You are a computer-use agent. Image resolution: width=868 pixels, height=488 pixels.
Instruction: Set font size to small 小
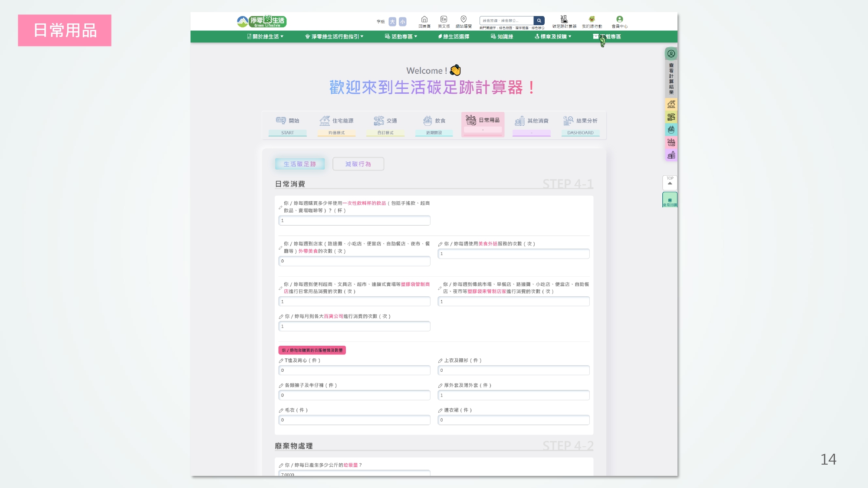pos(403,22)
